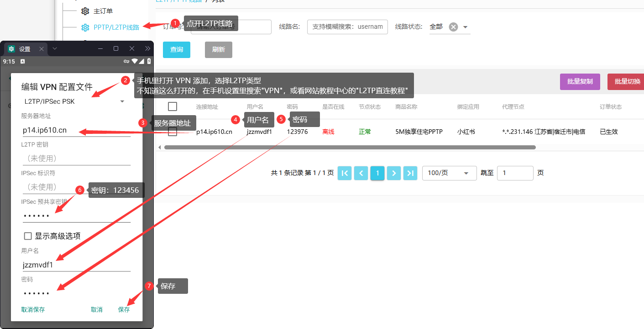Viewport: 644px width, 329px height.
Task: Click 保存 in the VPN dialog
Action: pyautogui.click(x=124, y=309)
